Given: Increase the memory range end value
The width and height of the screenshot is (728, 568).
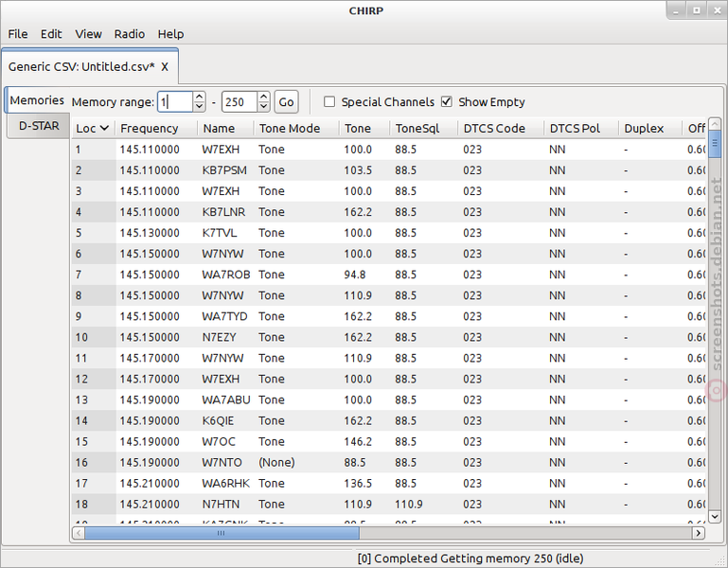Looking at the screenshot, I should pos(264,98).
